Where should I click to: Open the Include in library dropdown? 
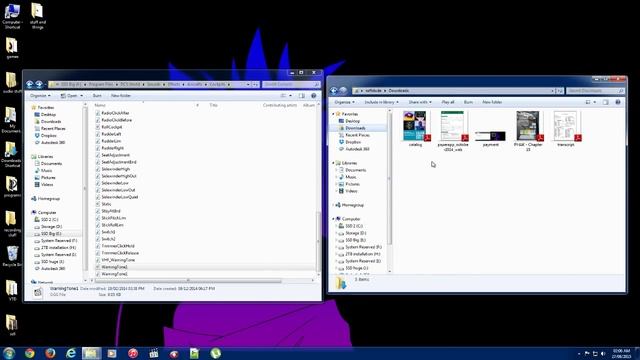(382, 102)
